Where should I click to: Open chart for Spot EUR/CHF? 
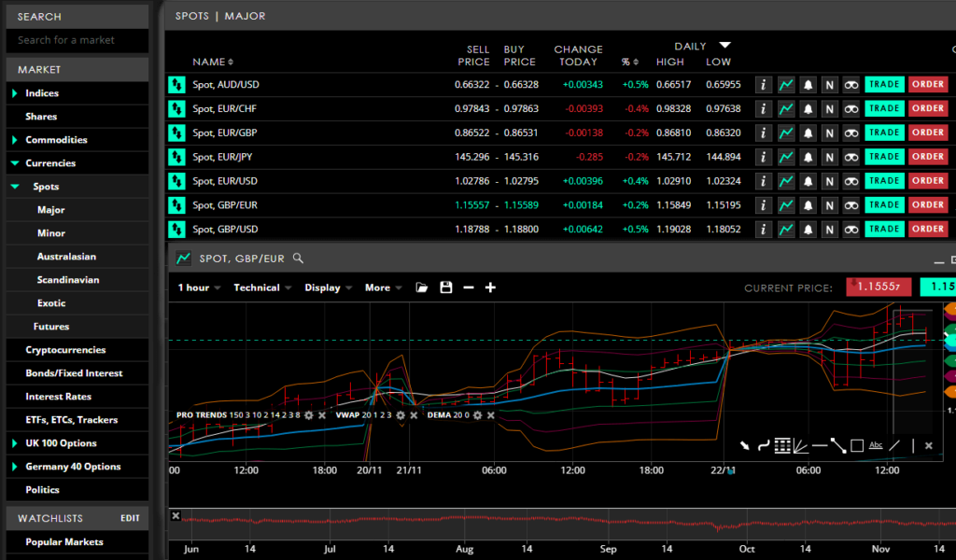[786, 108]
